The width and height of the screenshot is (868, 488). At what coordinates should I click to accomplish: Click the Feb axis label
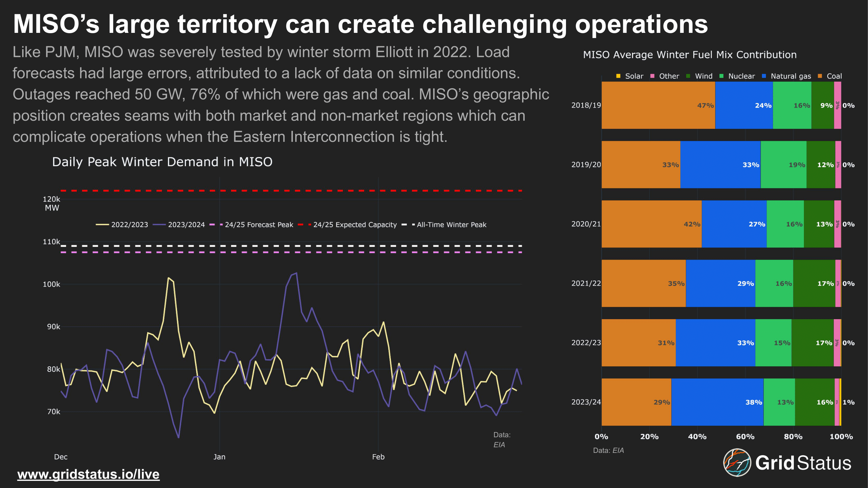378,457
